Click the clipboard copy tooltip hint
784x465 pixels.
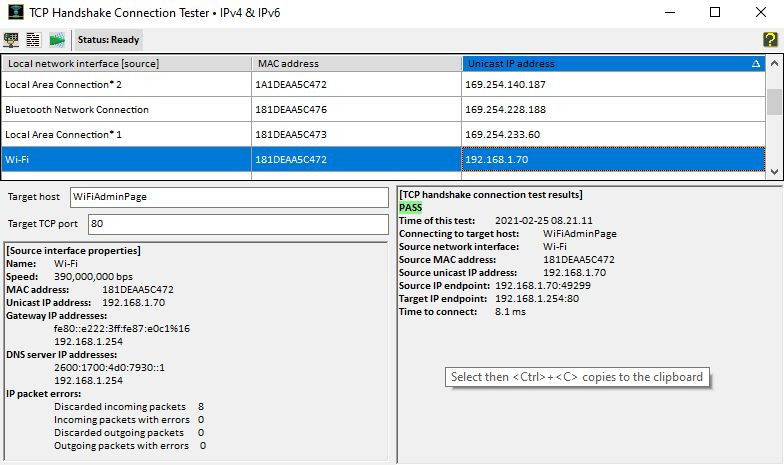pos(577,377)
